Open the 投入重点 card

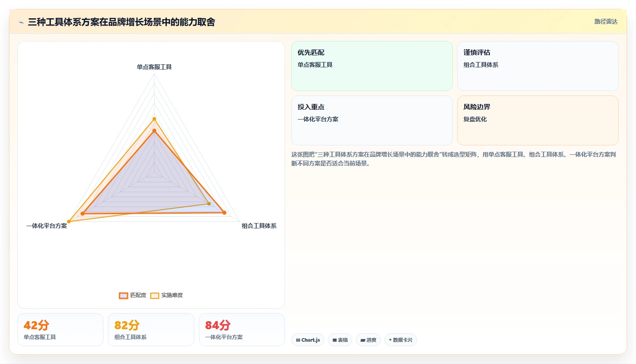(372, 120)
